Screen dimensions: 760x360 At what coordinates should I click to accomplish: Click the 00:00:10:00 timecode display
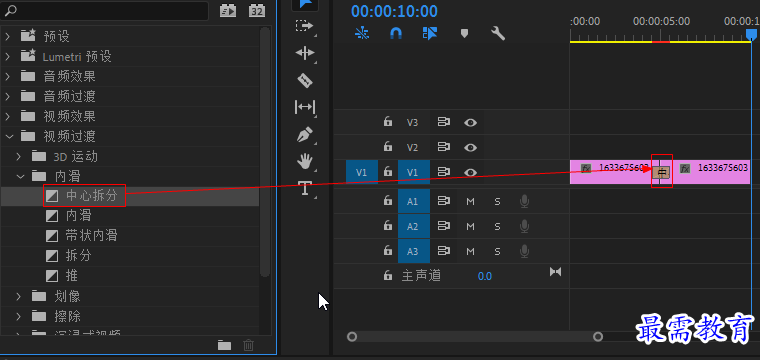point(394,11)
